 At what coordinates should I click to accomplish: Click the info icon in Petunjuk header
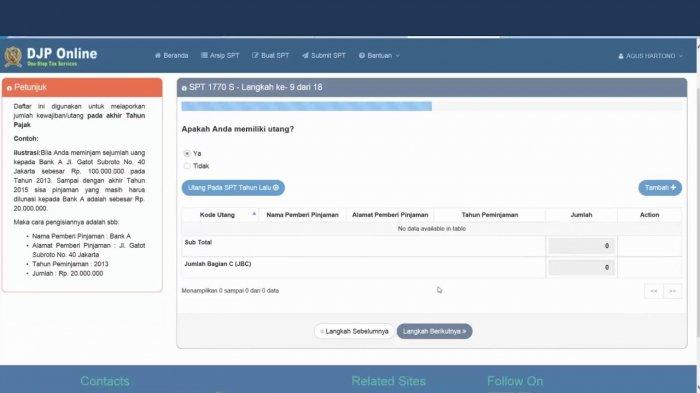[9, 88]
